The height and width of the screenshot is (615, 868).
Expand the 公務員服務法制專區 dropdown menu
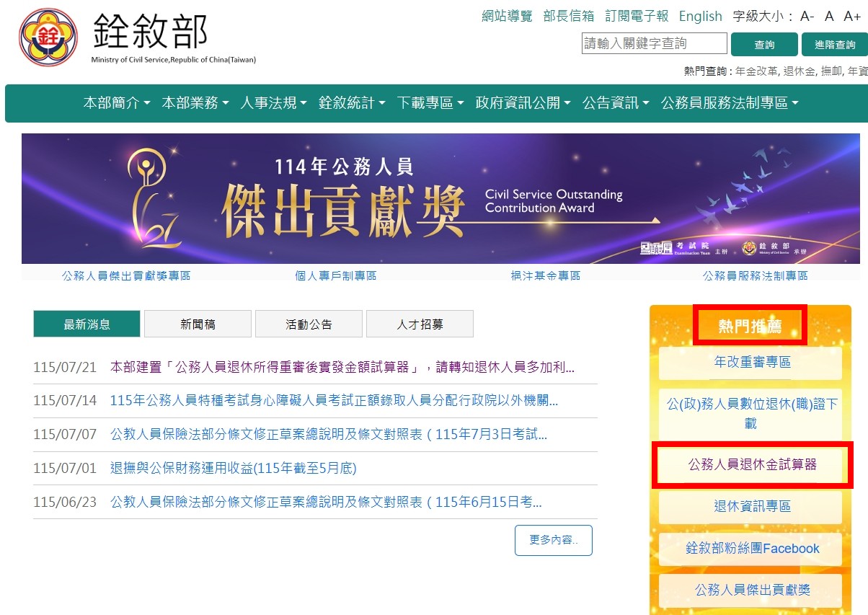[x=730, y=103]
